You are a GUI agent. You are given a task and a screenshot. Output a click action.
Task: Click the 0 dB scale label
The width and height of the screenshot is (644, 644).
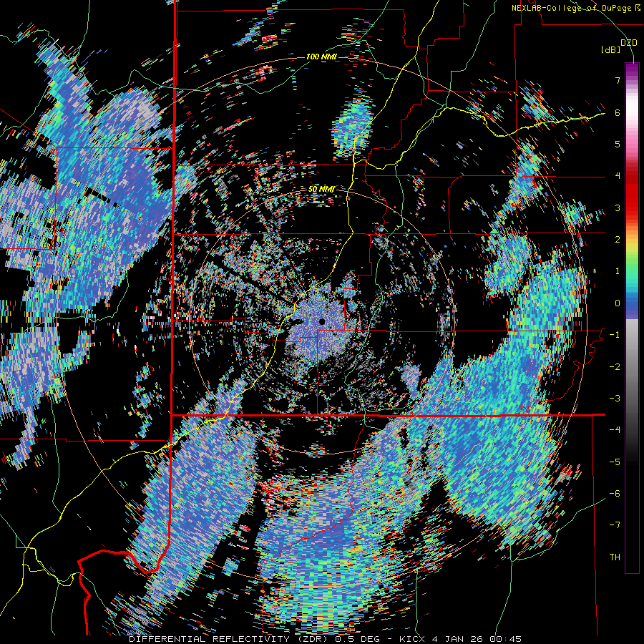(x=618, y=303)
